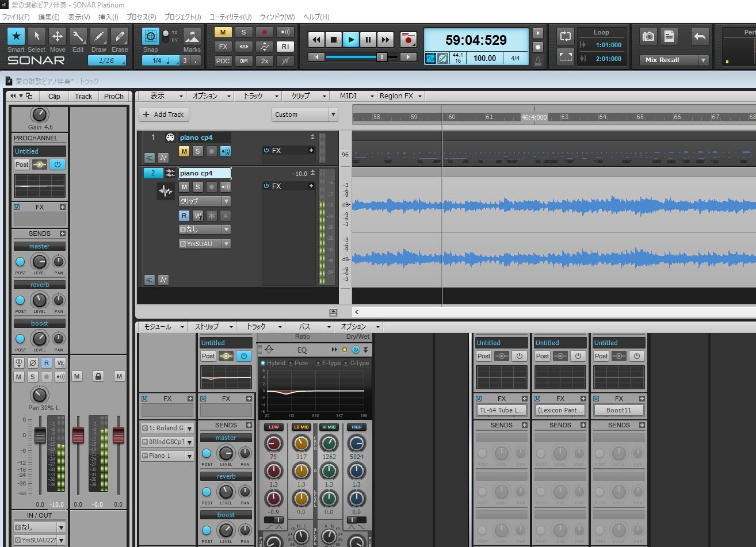Switch to the Clip inspector tab
The height and width of the screenshot is (547, 756).
(54, 97)
